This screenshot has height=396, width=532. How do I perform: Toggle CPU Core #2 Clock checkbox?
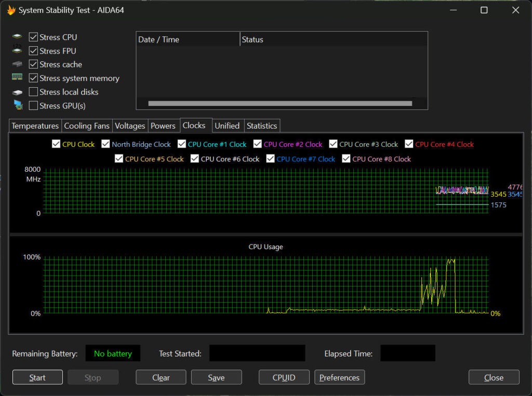pos(257,144)
